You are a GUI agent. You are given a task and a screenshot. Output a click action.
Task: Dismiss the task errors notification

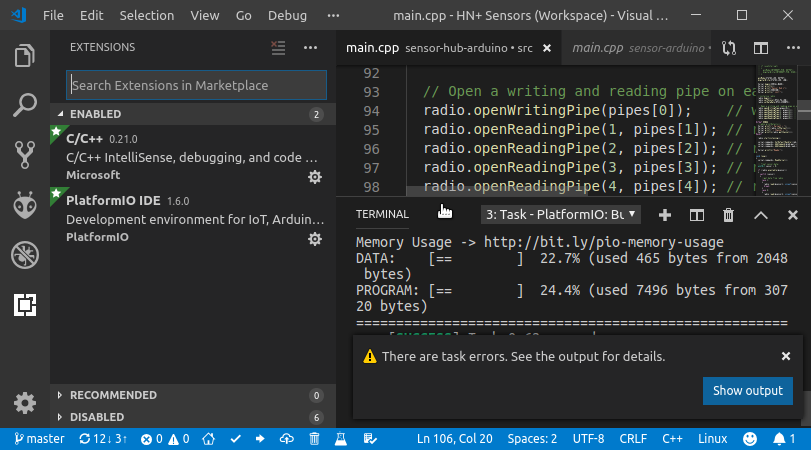tap(786, 356)
